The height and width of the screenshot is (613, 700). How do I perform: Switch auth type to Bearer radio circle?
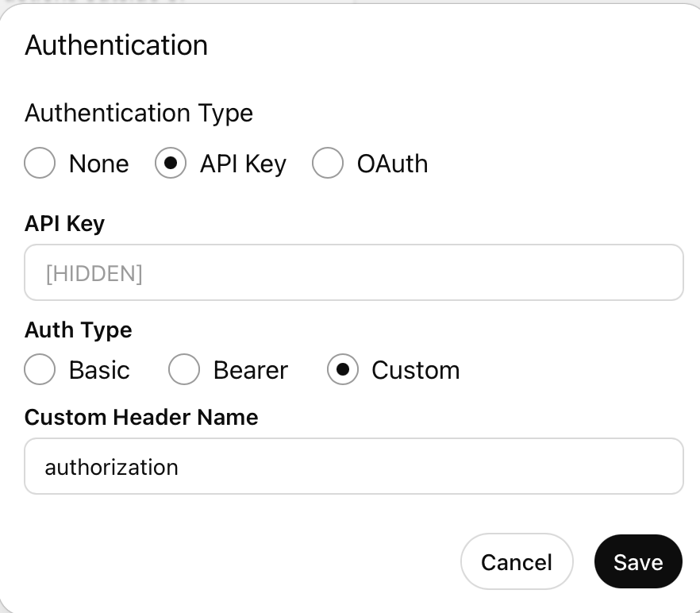click(x=184, y=370)
